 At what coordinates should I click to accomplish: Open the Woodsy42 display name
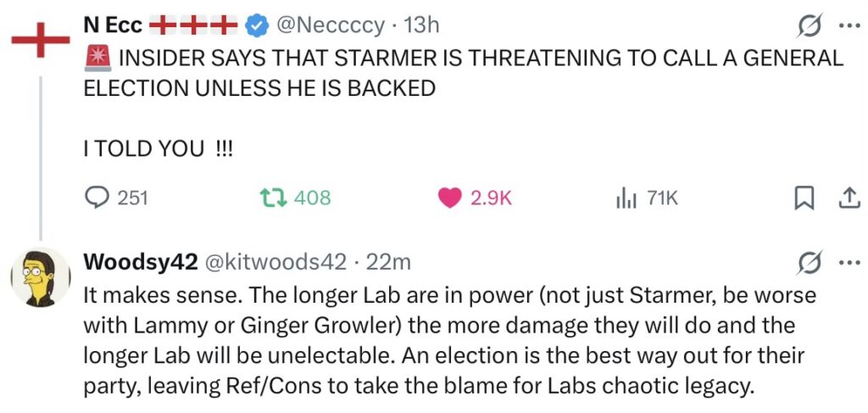140,263
